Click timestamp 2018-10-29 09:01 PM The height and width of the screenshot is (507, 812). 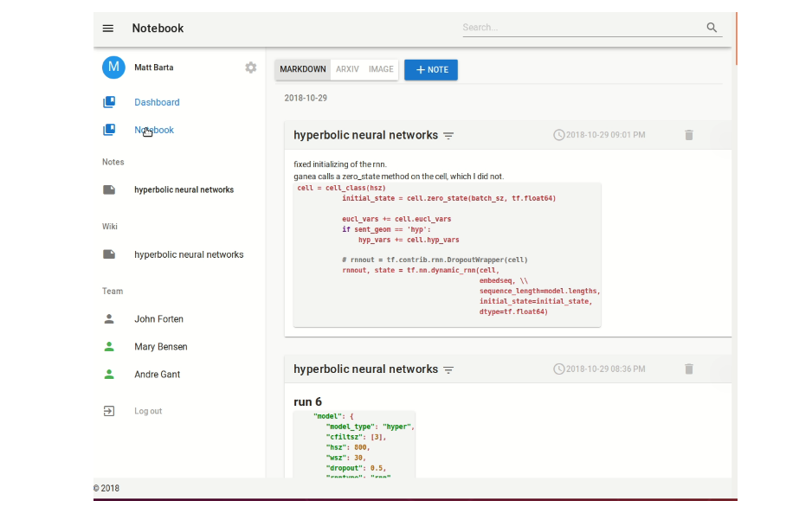(605, 135)
